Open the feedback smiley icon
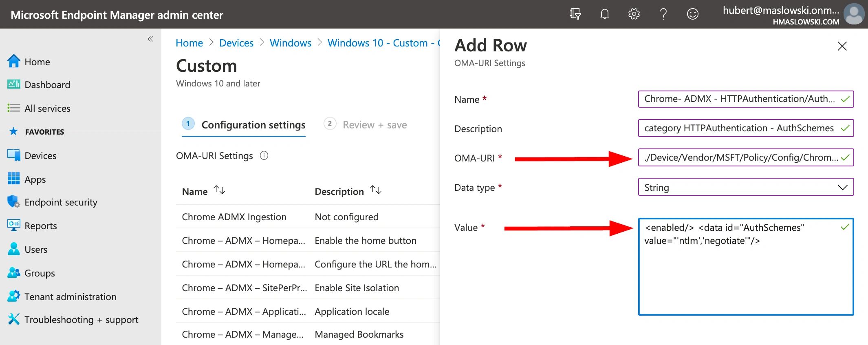This screenshot has height=345, width=868. tap(692, 14)
